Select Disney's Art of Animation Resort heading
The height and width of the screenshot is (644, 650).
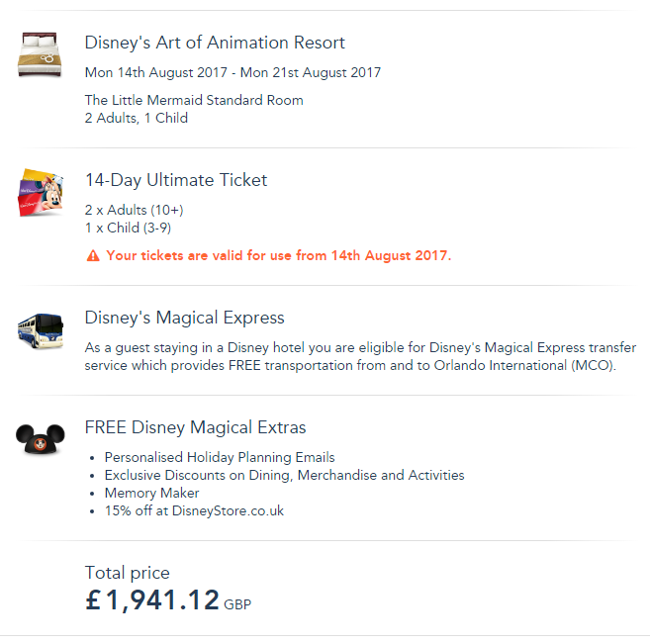(215, 43)
